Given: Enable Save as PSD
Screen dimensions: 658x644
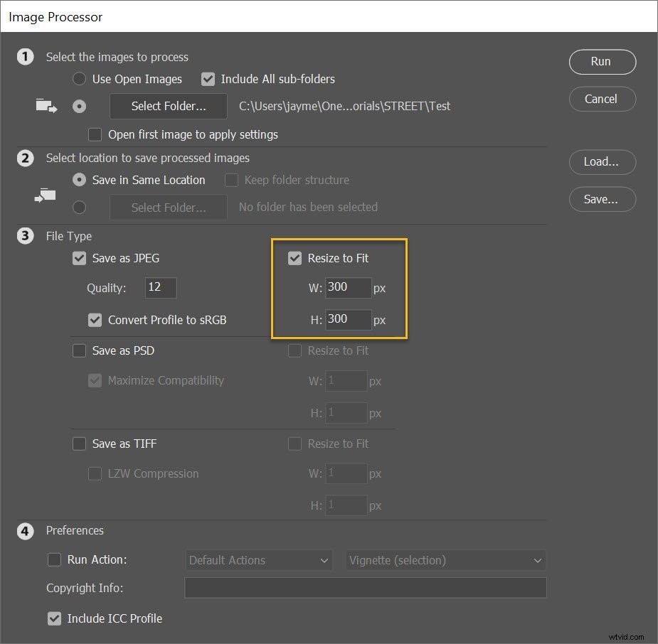Looking at the screenshot, I should [79, 350].
